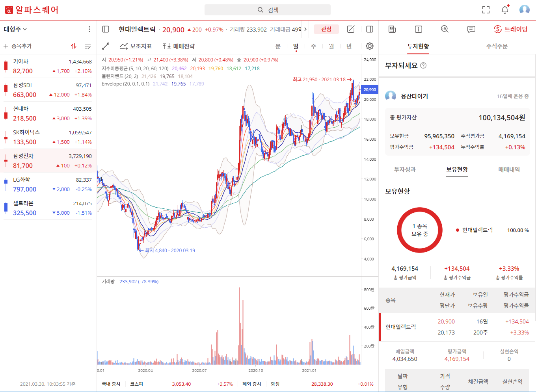The height and width of the screenshot is (392, 536).
Task: Click the 현대일렉트릭 chart title
Action: coord(137,29)
